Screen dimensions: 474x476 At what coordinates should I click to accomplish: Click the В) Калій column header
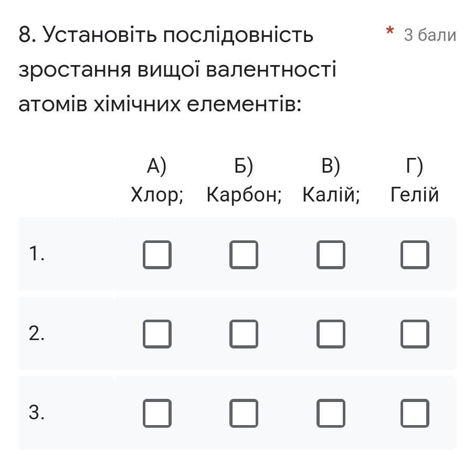[331, 181]
